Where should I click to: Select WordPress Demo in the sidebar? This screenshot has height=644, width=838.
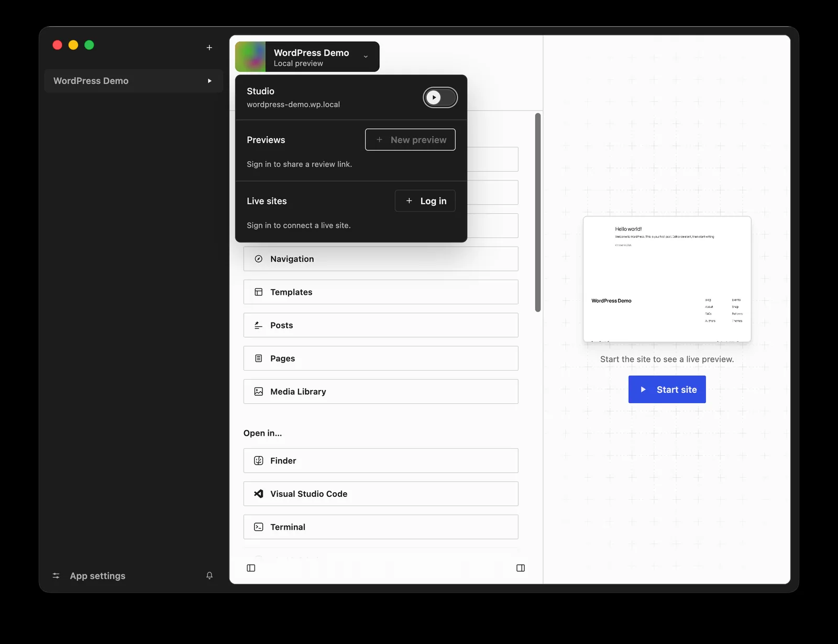pyautogui.click(x=134, y=81)
